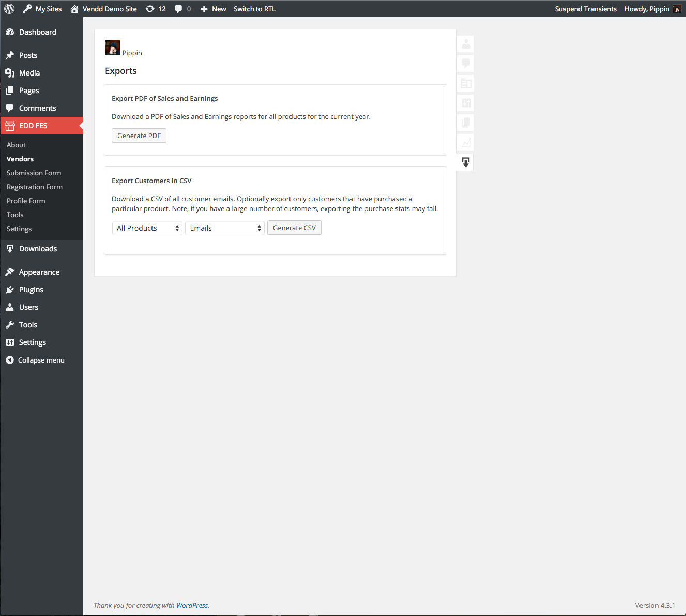The image size is (686, 616).
Task: Click Pippin's avatar thumbnail
Action: pyautogui.click(x=112, y=47)
